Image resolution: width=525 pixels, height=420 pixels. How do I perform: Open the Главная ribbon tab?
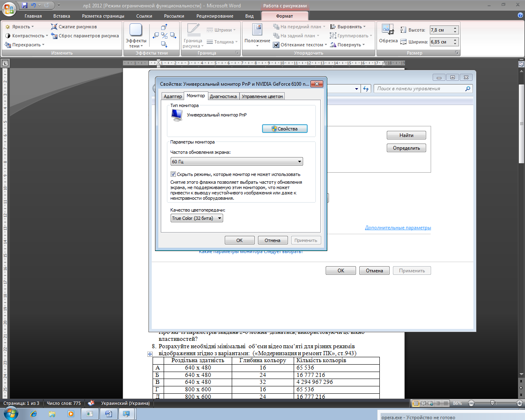coord(33,16)
